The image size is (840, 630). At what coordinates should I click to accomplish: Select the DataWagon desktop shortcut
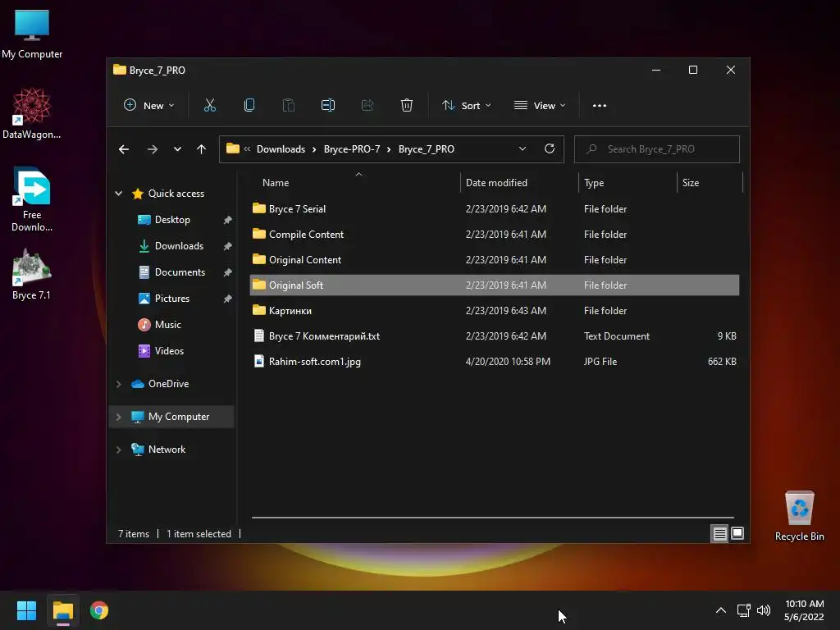(32, 113)
